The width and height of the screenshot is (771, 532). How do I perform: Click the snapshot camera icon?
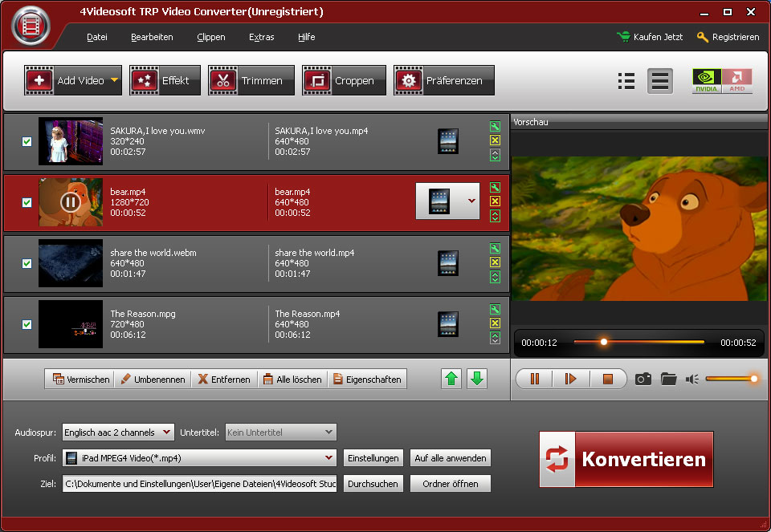click(x=643, y=379)
